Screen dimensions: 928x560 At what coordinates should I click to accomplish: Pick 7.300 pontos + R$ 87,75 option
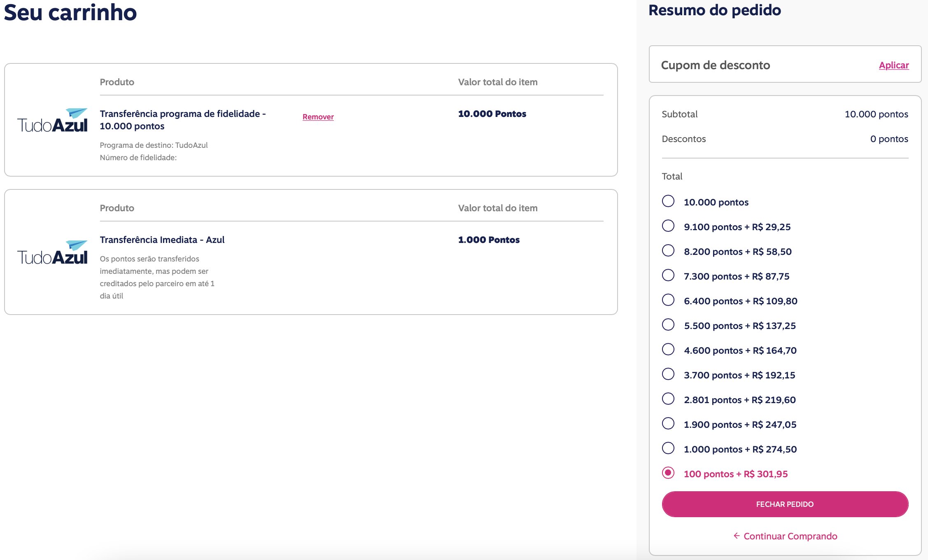(668, 275)
